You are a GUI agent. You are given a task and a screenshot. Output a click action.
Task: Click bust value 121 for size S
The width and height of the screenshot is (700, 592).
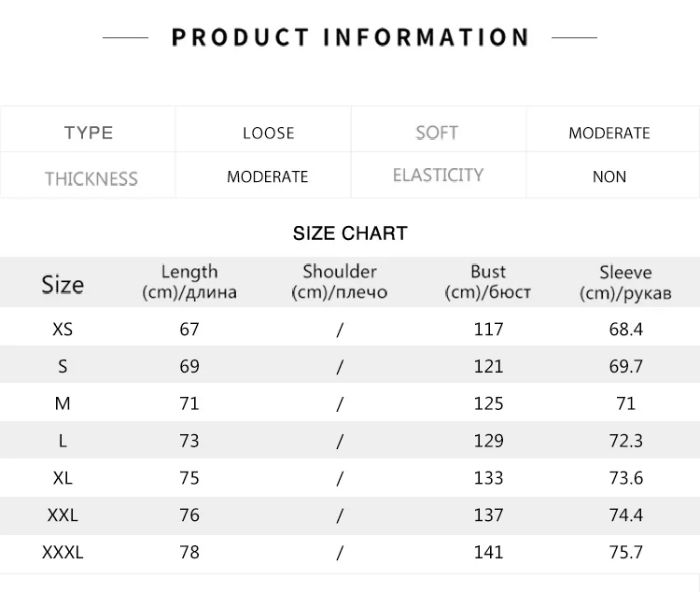pyautogui.click(x=488, y=366)
